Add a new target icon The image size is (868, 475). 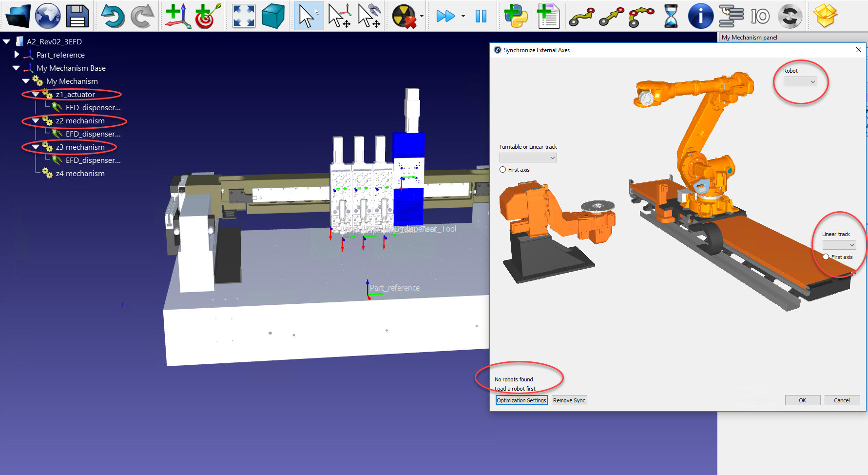[x=207, y=16]
